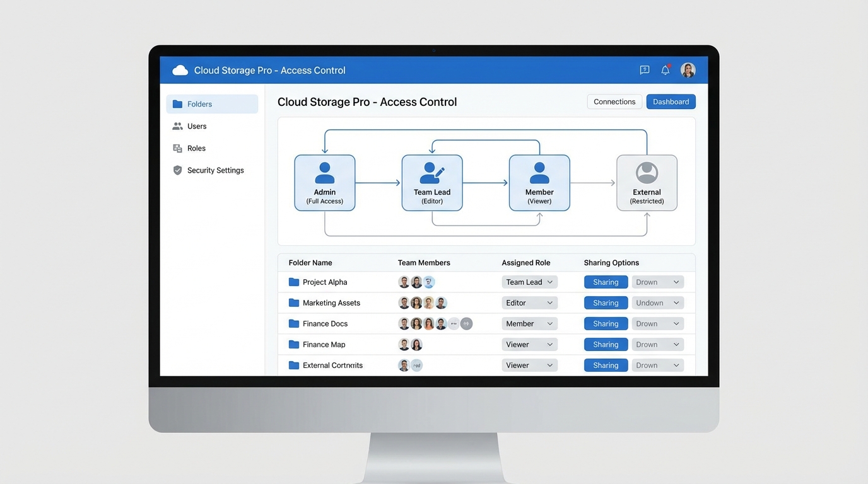Open Security Settings in the sidebar

click(x=215, y=170)
